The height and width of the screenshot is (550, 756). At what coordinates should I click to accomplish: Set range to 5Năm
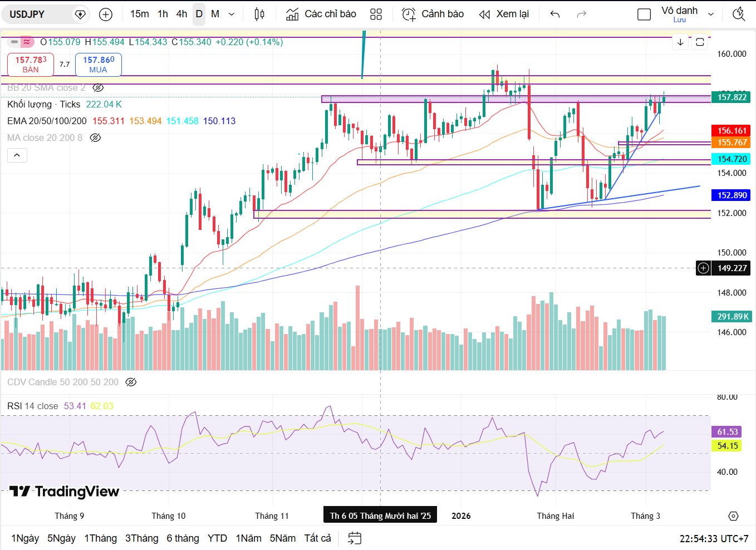coord(283,538)
